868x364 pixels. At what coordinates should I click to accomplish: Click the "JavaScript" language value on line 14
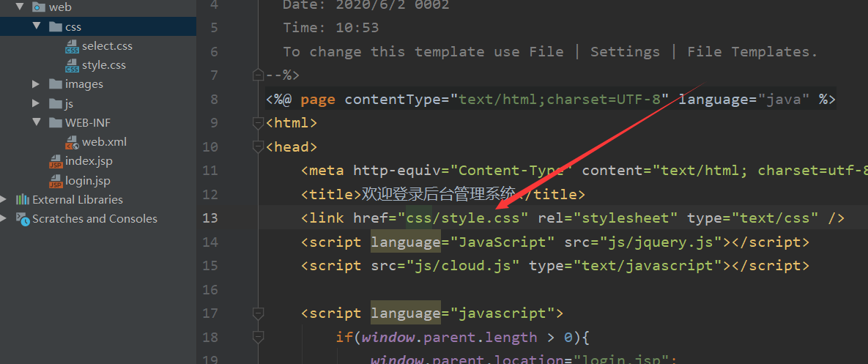click(x=502, y=242)
